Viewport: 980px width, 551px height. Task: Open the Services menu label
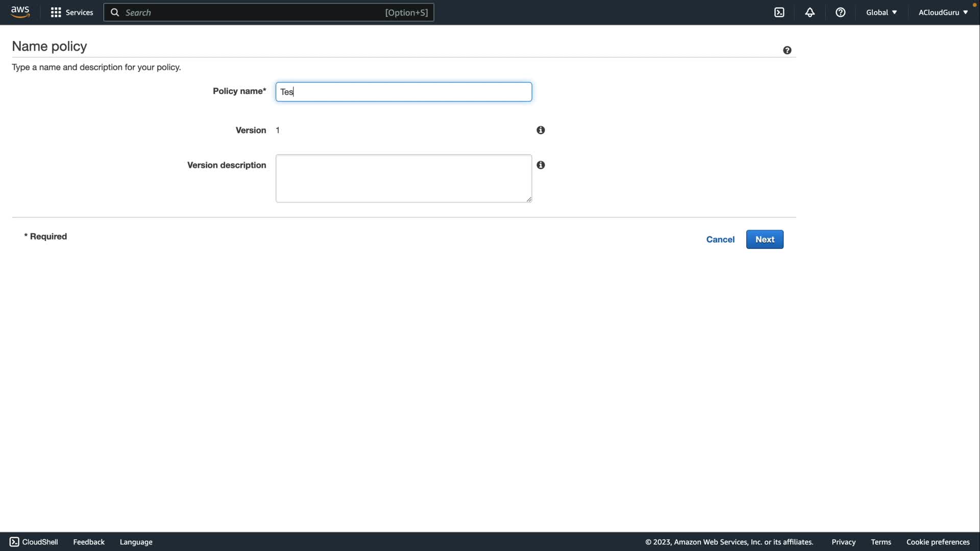point(79,12)
